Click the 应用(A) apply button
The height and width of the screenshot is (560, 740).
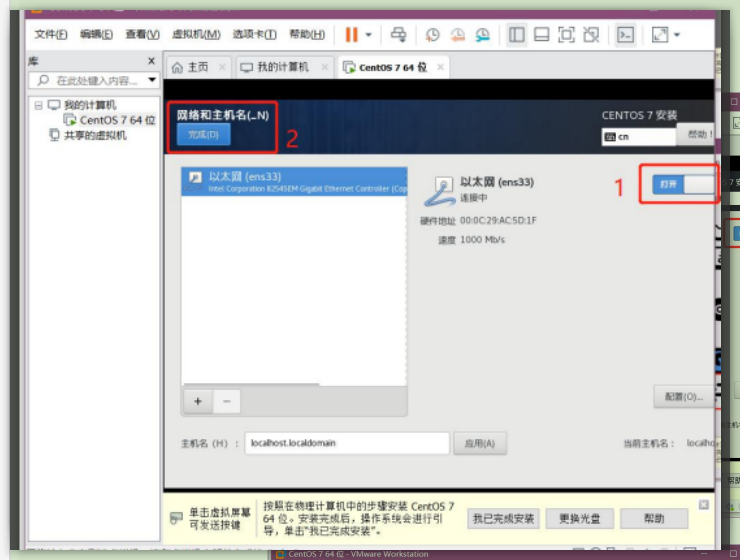point(480,443)
